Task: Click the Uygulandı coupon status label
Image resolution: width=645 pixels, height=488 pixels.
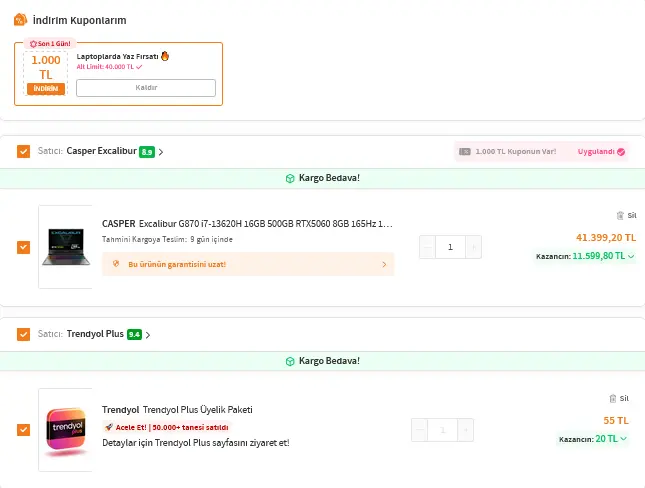Action: tap(596, 151)
